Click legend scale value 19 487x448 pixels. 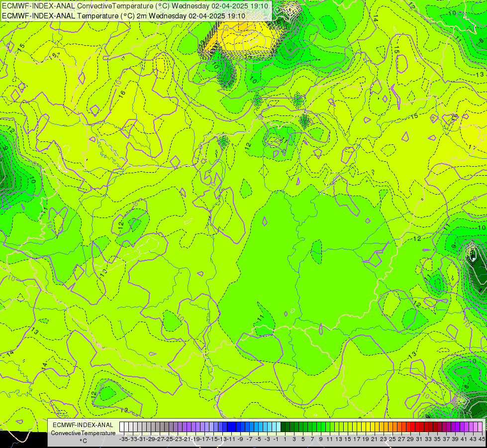(366, 440)
